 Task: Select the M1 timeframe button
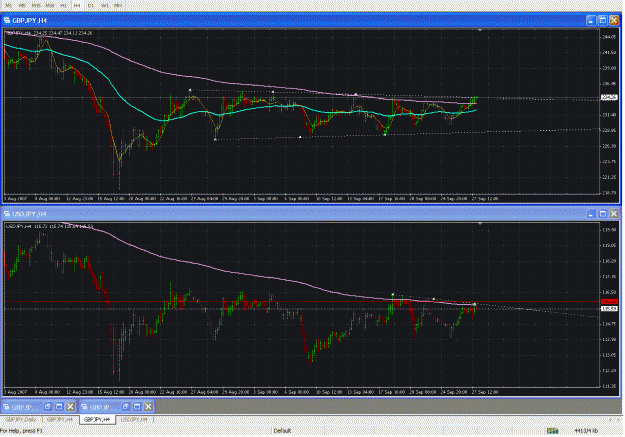[9, 6]
